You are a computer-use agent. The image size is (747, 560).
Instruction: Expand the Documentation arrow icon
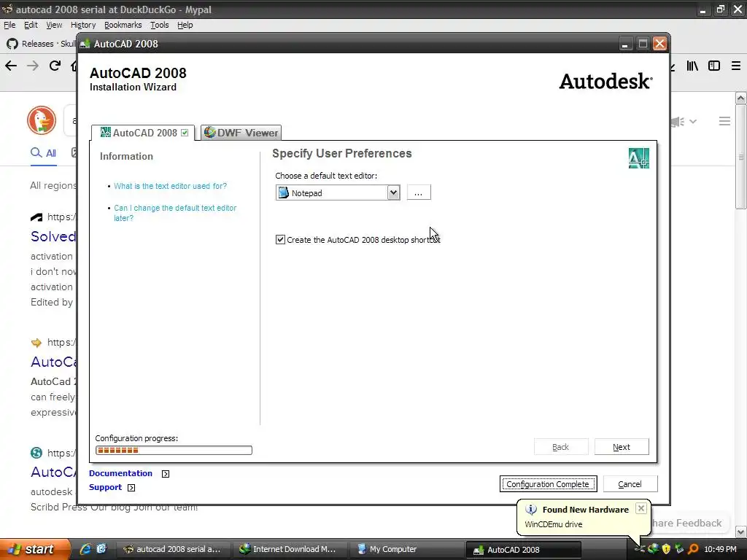click(x=166, y=474)
